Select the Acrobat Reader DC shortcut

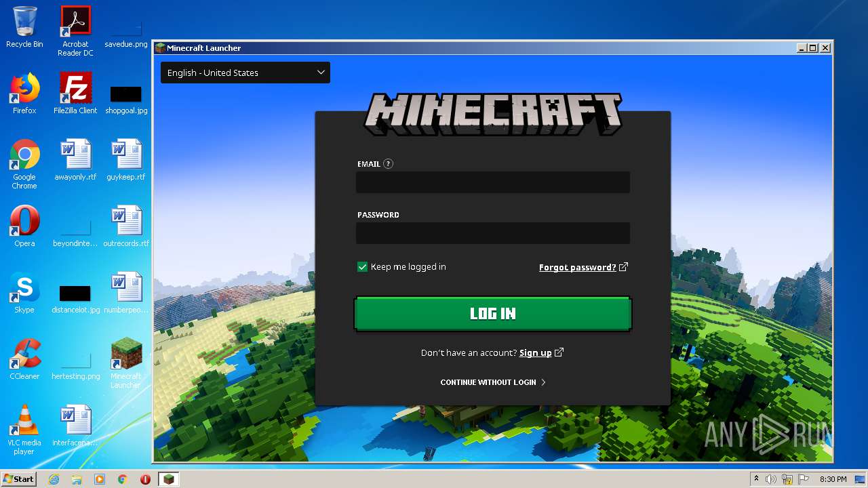pyautogui.click(x=75, y=31)
